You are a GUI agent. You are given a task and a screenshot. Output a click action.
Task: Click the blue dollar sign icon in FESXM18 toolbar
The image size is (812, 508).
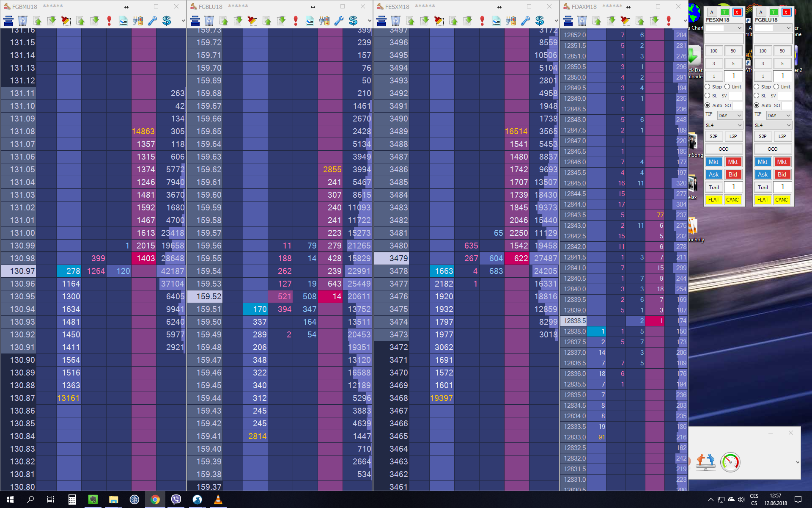click(x=540, y=21)
